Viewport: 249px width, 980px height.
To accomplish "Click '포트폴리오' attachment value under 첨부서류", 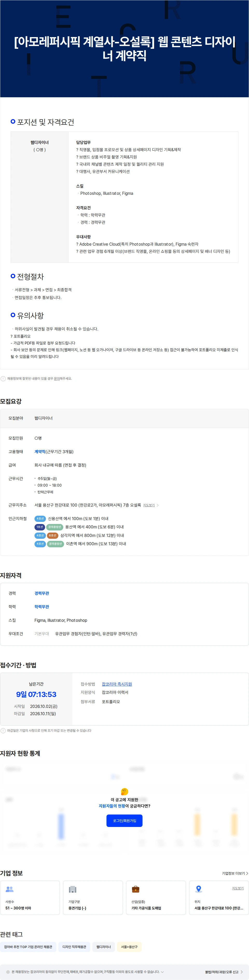I will pos(111,701).
